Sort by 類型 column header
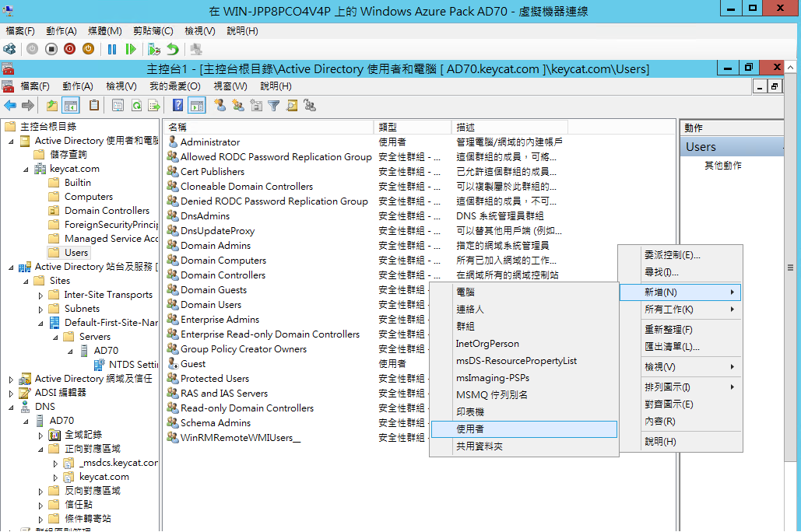 [413, 127]
